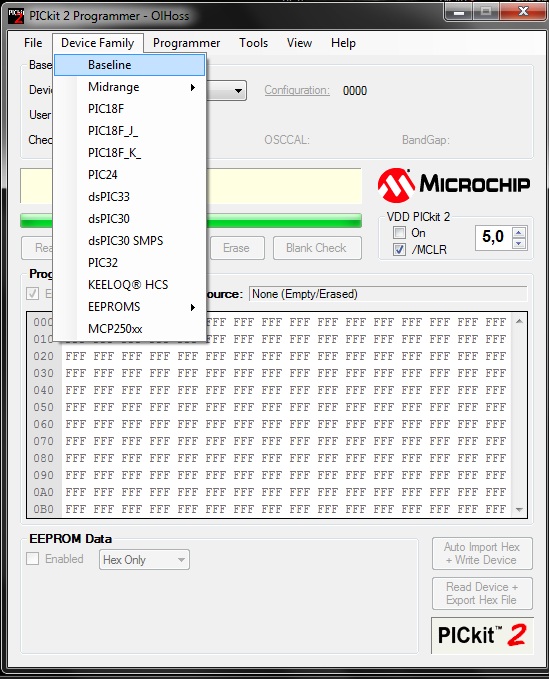Viewport: 549px width, 679px height.
Task: Click the PICkit 2 logo
Action: [x=482, y=635]
